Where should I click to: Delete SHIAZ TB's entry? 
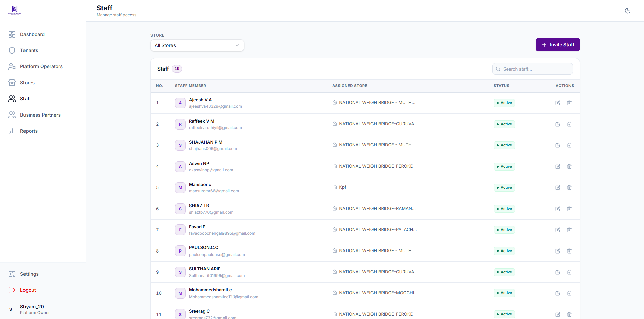(x=569, y=209)
